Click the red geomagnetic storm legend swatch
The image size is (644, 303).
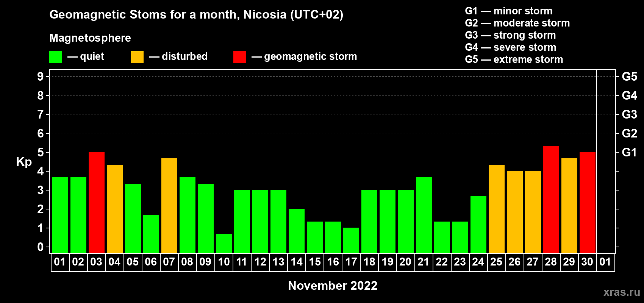[239, 57]
